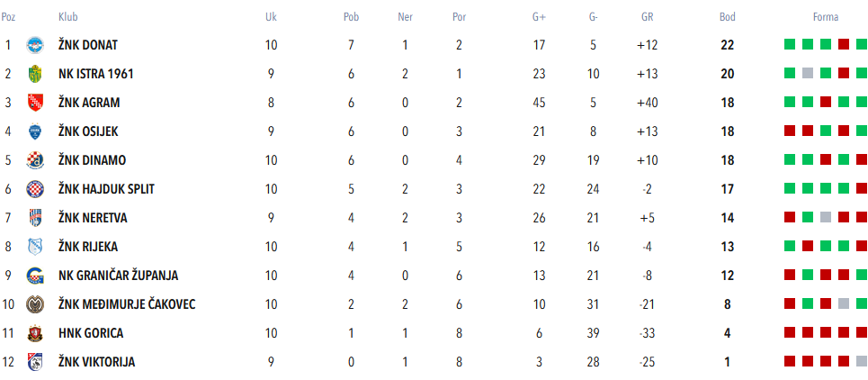This screenshot has width=868, height=380.
Task: Click the ŽNK Hajduk Split club crest
Action: click(35, 189)
